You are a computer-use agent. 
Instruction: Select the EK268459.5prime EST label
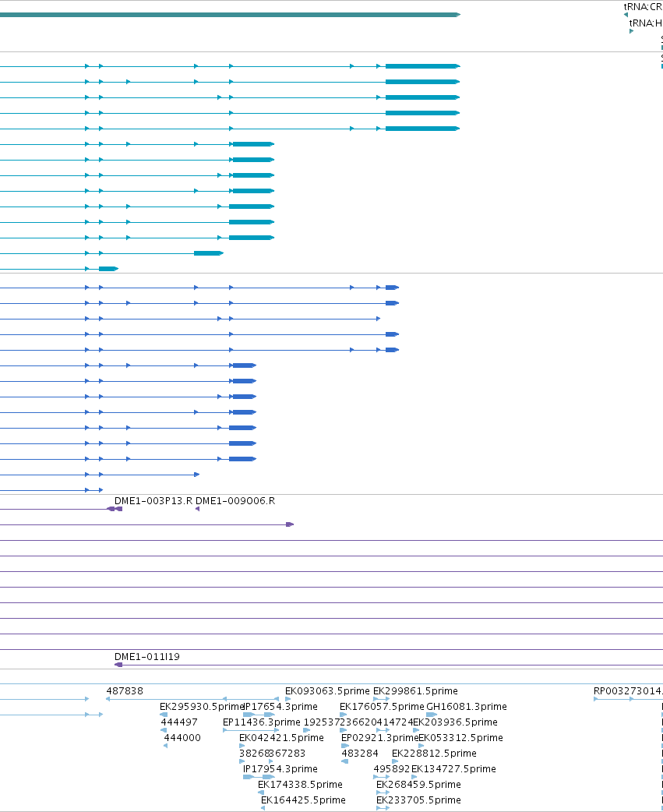[x=418, y=784]
